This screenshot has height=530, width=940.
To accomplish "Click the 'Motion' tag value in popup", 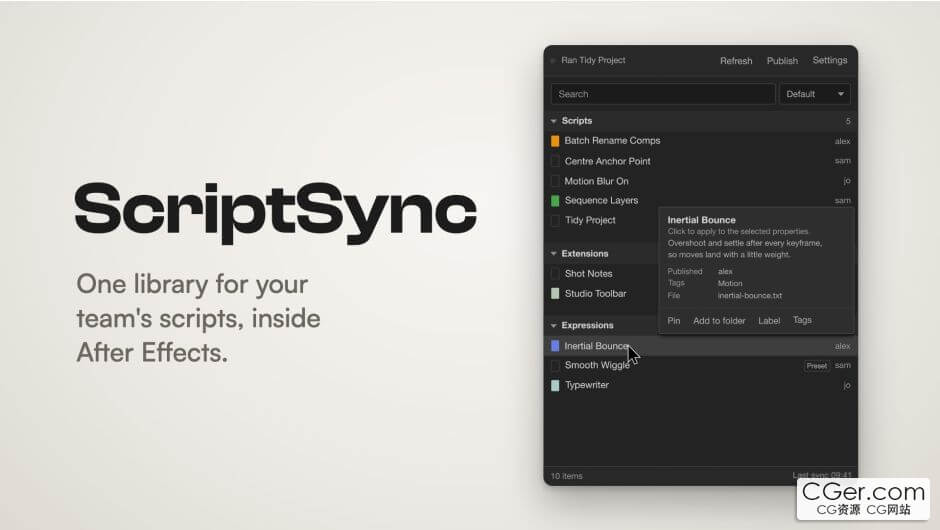I will pyautogui.click(x=730, y=284).
